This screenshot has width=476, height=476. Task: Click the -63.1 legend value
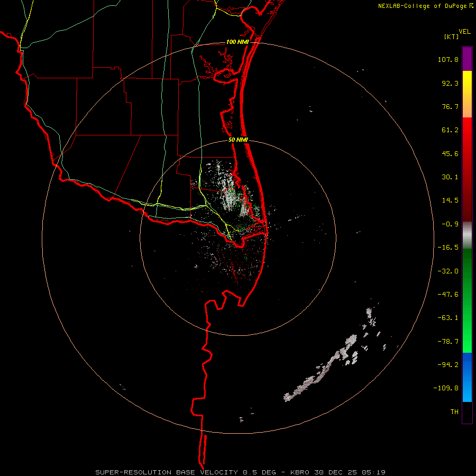448,318
